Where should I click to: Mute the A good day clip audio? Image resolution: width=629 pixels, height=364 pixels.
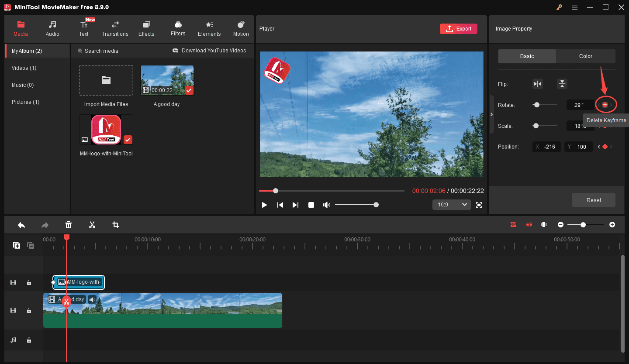click(92, 299)
